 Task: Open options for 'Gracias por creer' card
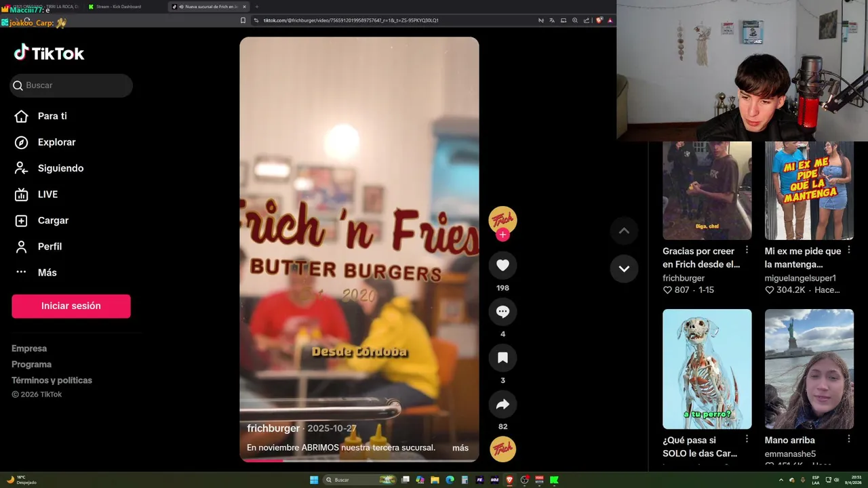click(x=747, y=250)
